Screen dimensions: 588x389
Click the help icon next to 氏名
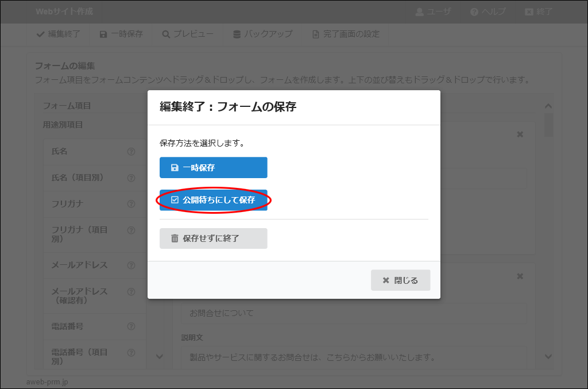131,152
